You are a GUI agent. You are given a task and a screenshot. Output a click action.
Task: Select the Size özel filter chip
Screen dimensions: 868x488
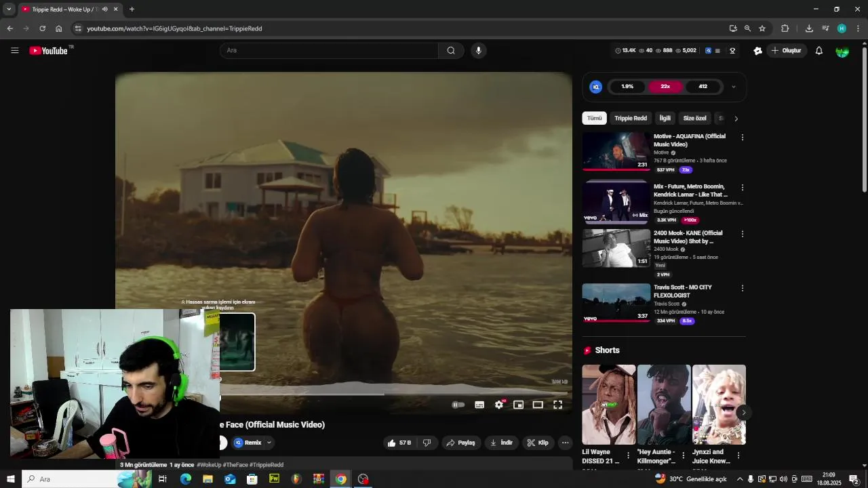pos(694,119)
